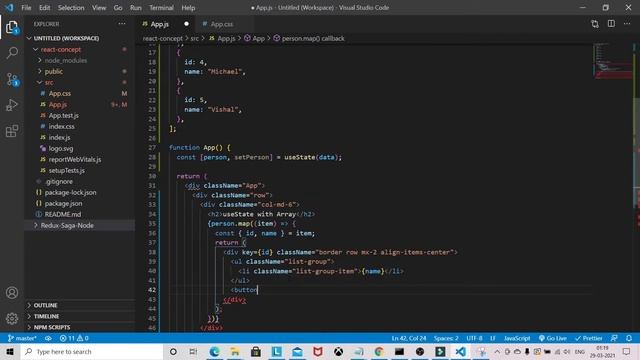Screen dimensions: 640x360
Task: Split the editor to the right
Action: (x=611, y=24)
